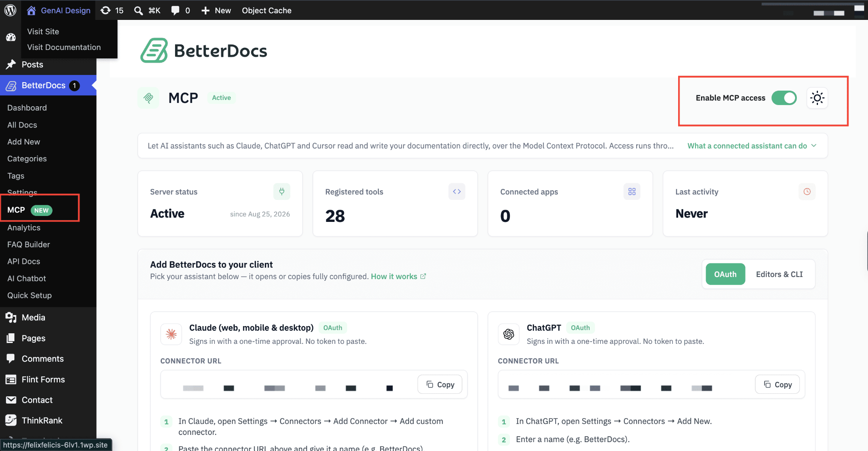Click the updates refresh icon showing 15
The image size is (868, 451).
click(x=106, y=11)
